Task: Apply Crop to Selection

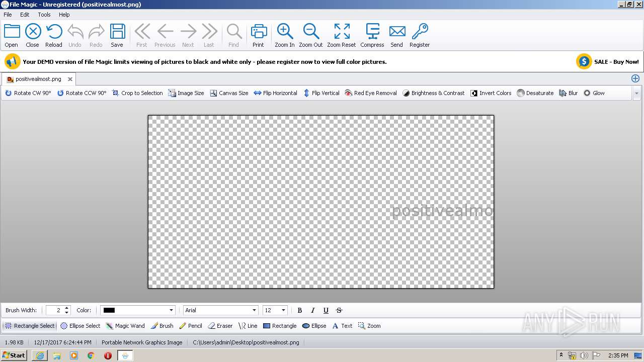Action: tap(137, 93)
